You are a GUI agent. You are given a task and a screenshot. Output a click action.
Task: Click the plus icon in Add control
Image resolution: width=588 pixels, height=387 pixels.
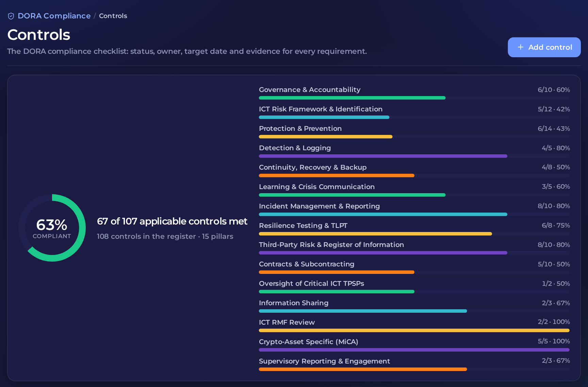click(520, 47)
